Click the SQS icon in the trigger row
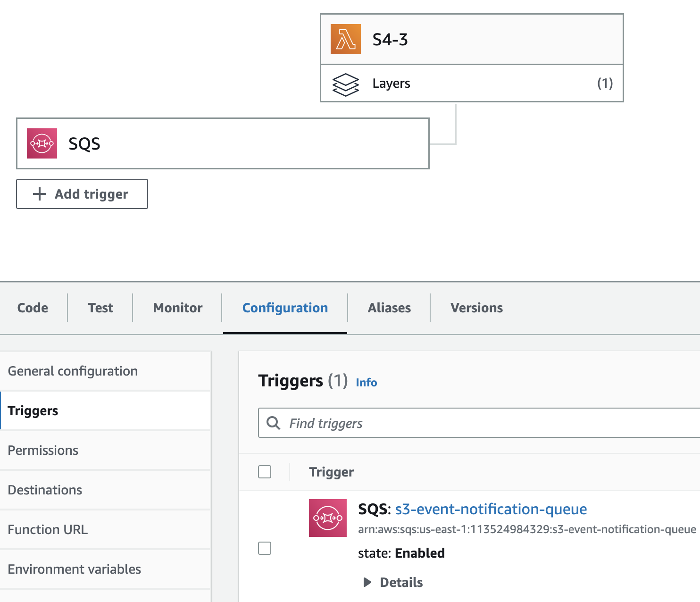The image size is (700, 602). [x=328, y=518]
